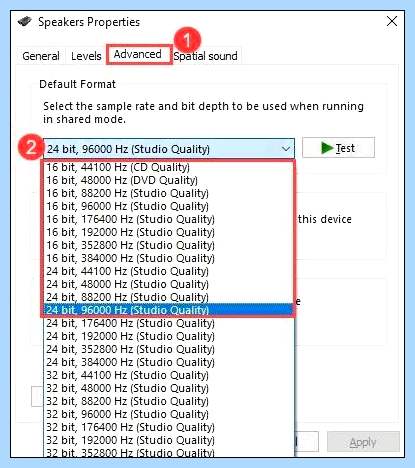
Task: Choose 32 bit, 48000 Hz format
Action: (x=169, y=388)
